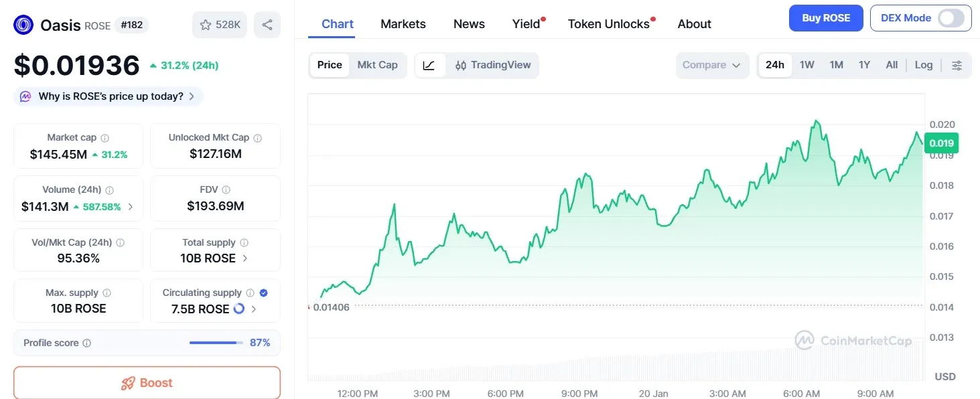Open the chart settings sliders icon

(x=957, y=65)
